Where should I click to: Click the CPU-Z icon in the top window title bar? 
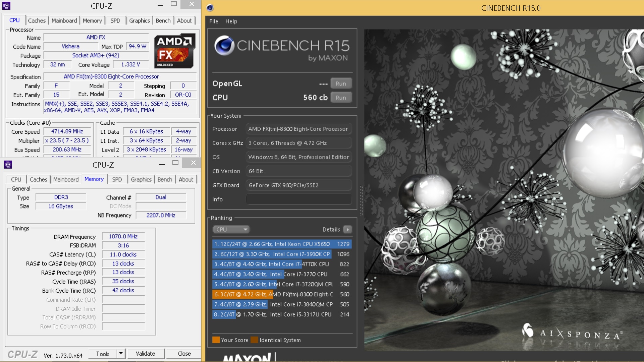pos(6,6)
